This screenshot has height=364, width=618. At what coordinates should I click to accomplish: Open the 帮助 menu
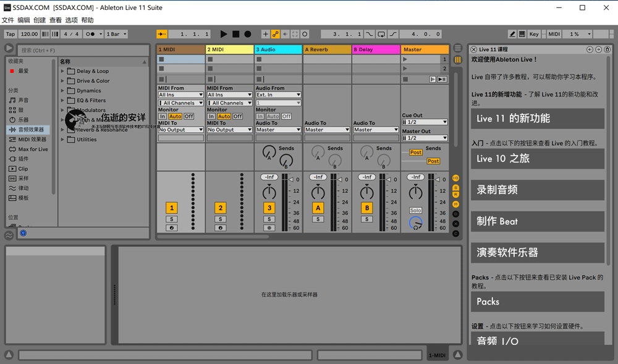[88, 20]
